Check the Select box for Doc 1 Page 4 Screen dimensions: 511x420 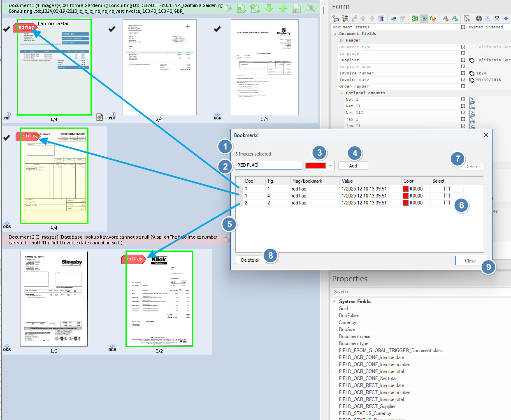click(447, 196)
